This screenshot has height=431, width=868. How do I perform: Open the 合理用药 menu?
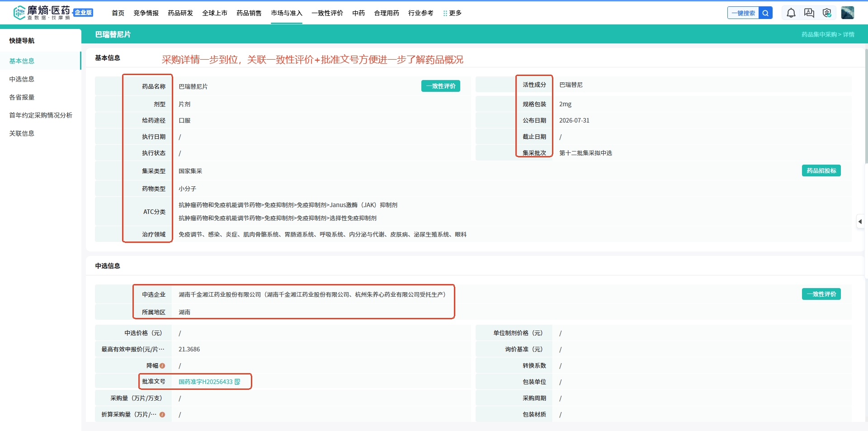point(387,13)
